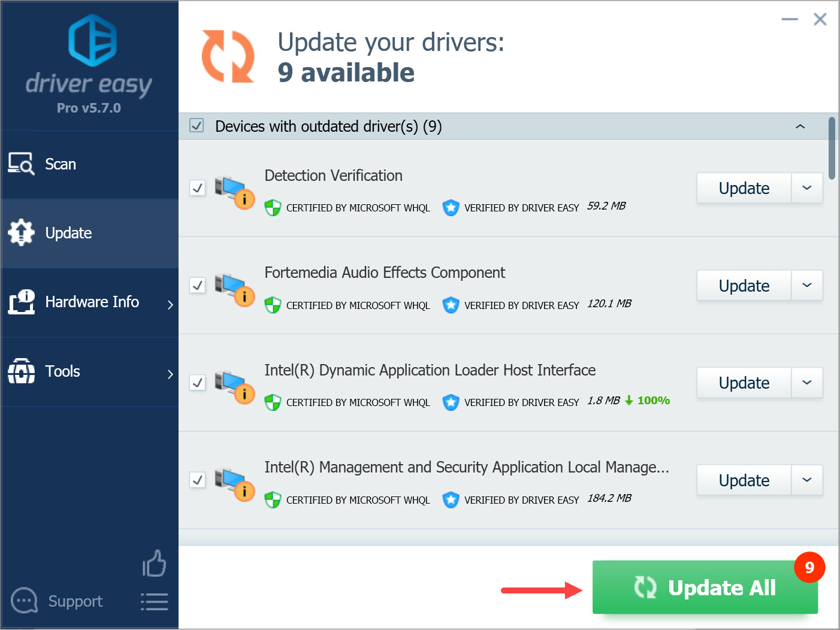Open dropdown arrow beside Intel Management Update
This screenshot has width=840, height=630.
pyautogui.click(x=807, y=480)
